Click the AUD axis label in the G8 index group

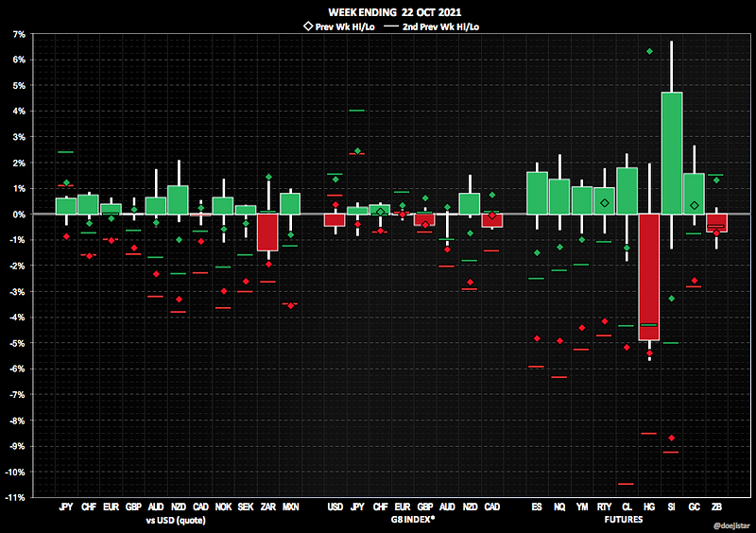click(447, 507)
